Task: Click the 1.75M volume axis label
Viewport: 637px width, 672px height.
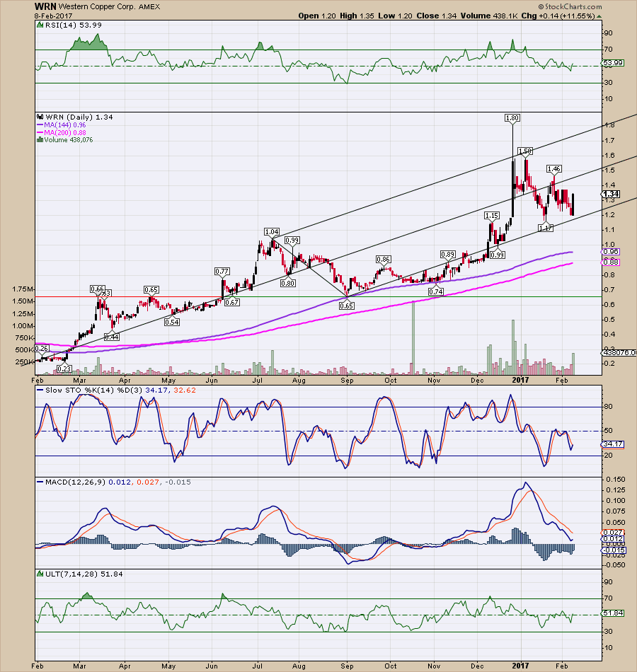Action: click(x=23, y=289)
